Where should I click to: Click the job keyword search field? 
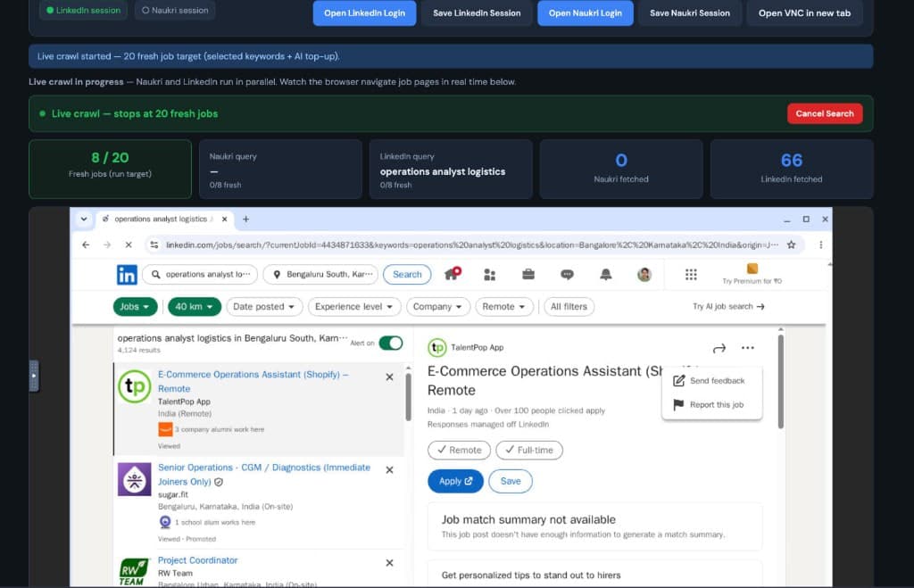(x=200, y=275)
